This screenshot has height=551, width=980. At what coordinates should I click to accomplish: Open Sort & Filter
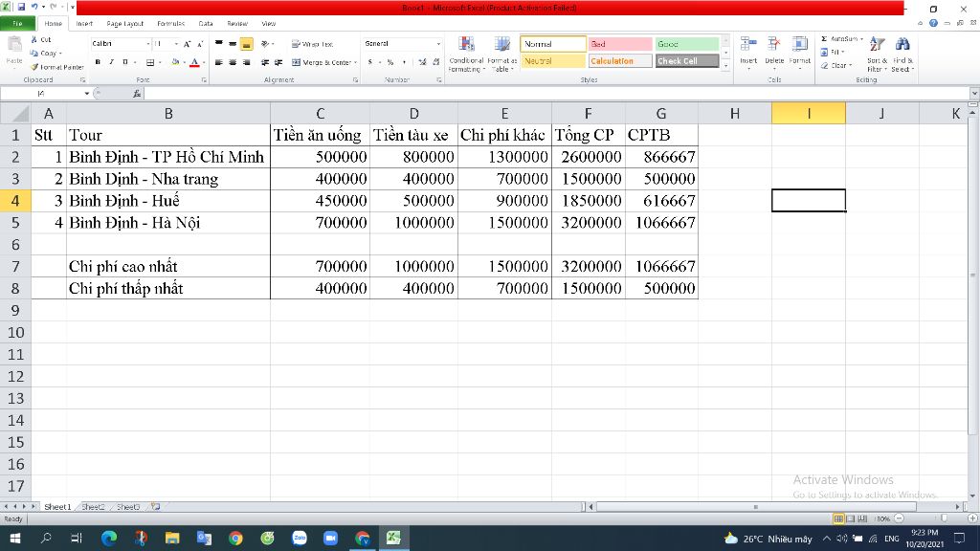tap(877, 55)
